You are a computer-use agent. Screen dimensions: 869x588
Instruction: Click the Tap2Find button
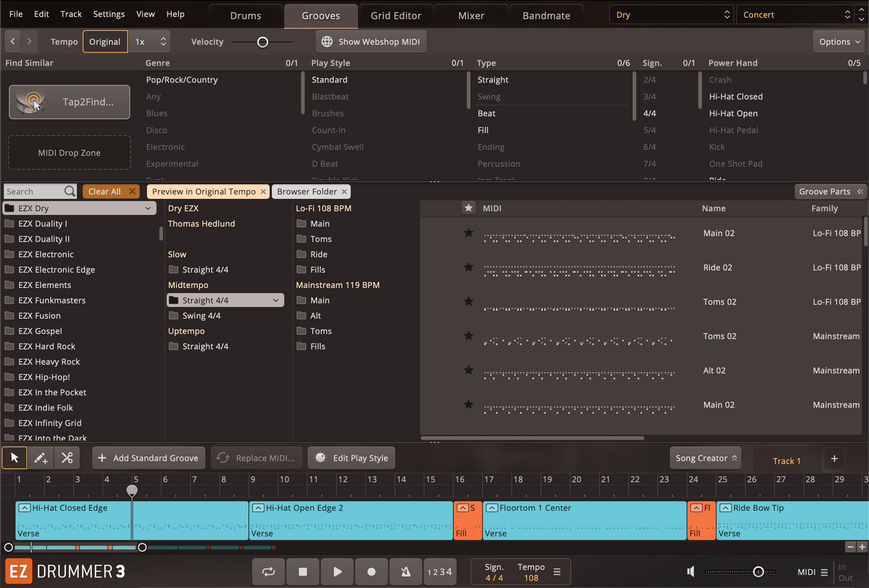point(70,102)
